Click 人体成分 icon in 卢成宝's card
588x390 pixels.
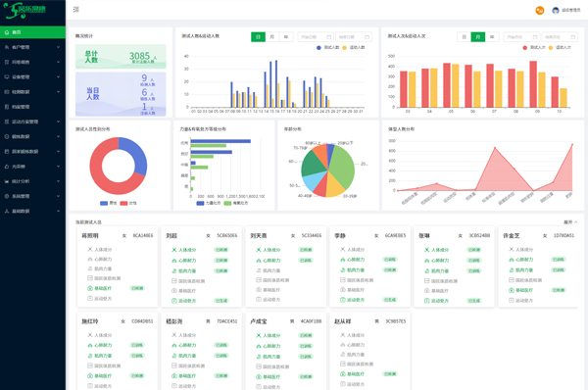coord(259,336)
